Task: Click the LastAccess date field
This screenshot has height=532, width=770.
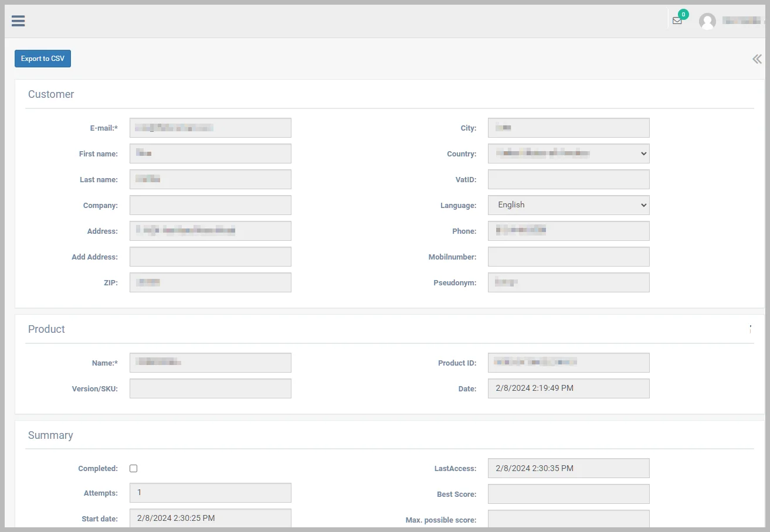Action: pos(568,468)
